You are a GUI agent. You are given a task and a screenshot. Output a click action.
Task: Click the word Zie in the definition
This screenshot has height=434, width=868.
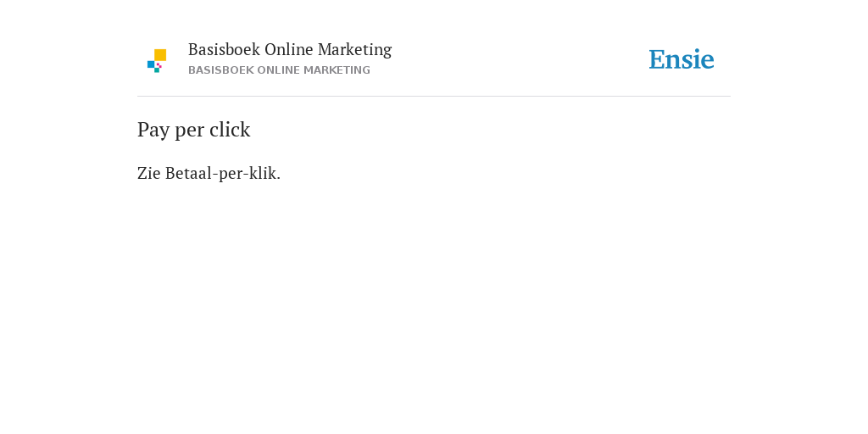(149, 173)
